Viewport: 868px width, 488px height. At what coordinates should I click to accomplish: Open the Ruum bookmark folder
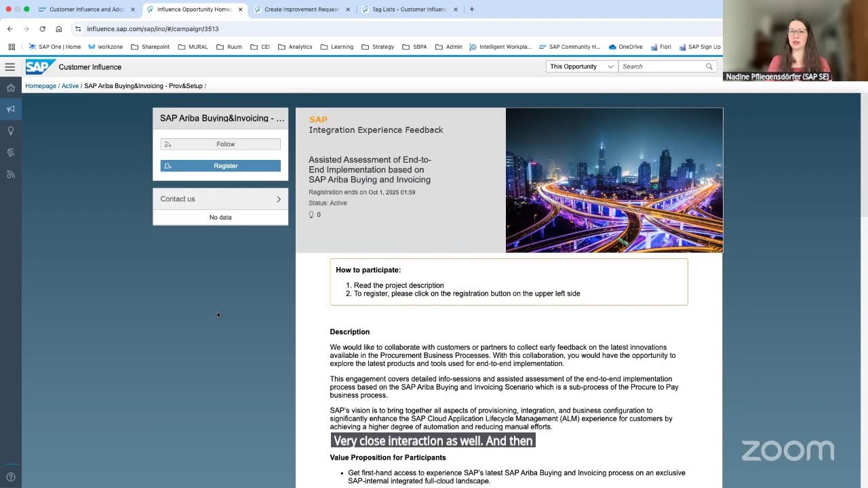pyautogui.click(x=229, y=47)
